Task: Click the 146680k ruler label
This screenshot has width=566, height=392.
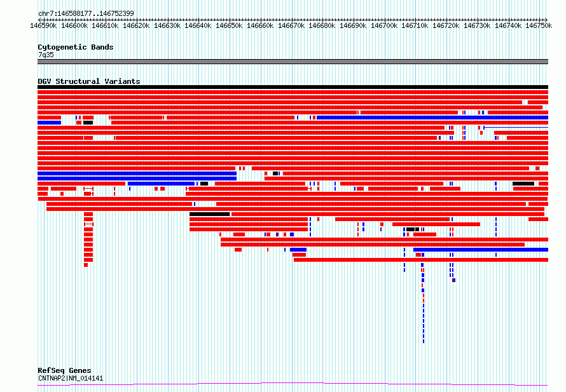Action: click(x=322, y=25)
